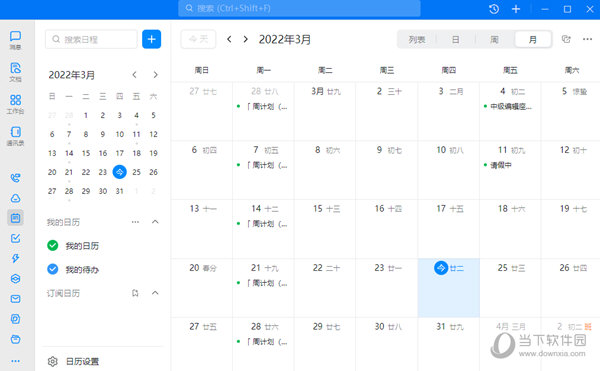This screenshot has height=371, width=600.
Task: Open 周计划 event on February 28
Action: click(263, 107)
